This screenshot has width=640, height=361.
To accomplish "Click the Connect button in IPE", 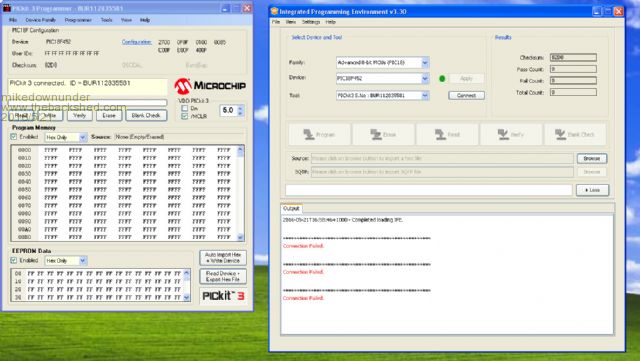I will click(467, 96).
